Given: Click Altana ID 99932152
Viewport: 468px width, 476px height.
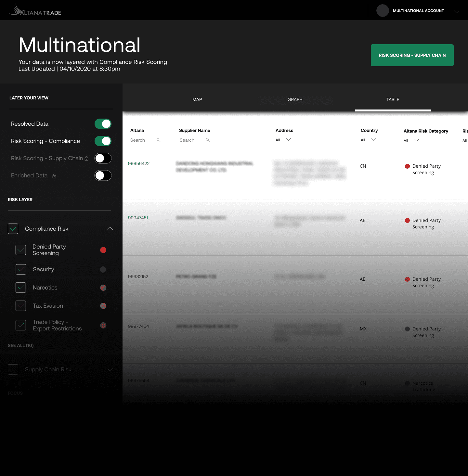Looking at the screenshot, I should [138, 277].
